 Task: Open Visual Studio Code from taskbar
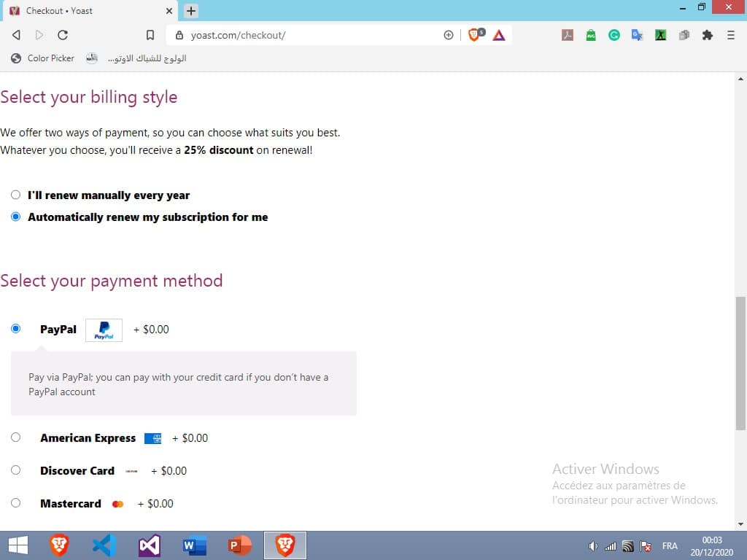click(104, 545)
